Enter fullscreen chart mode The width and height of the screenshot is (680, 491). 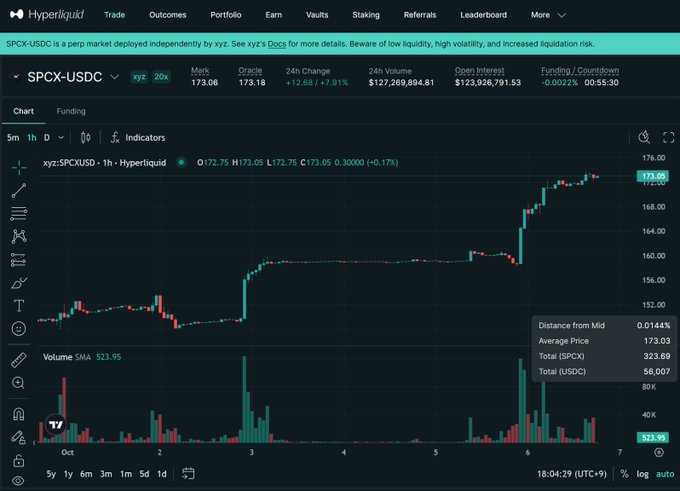[x=669, y=137]
